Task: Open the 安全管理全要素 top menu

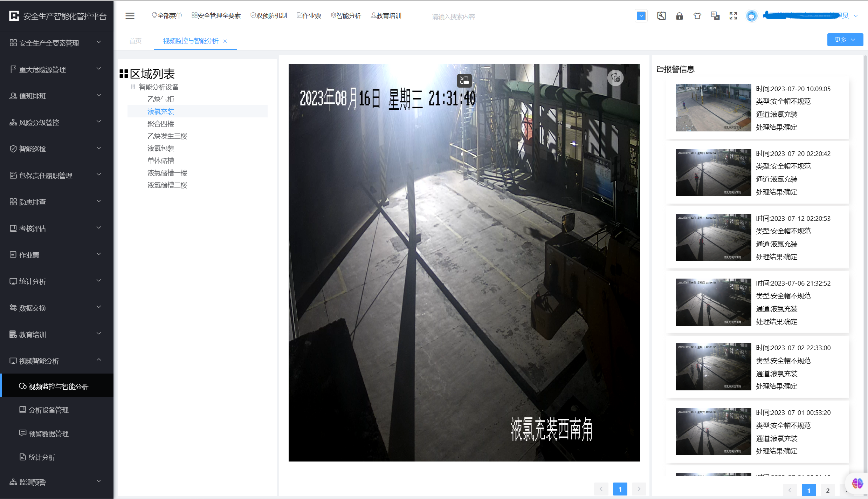Action: pos(216,16)
